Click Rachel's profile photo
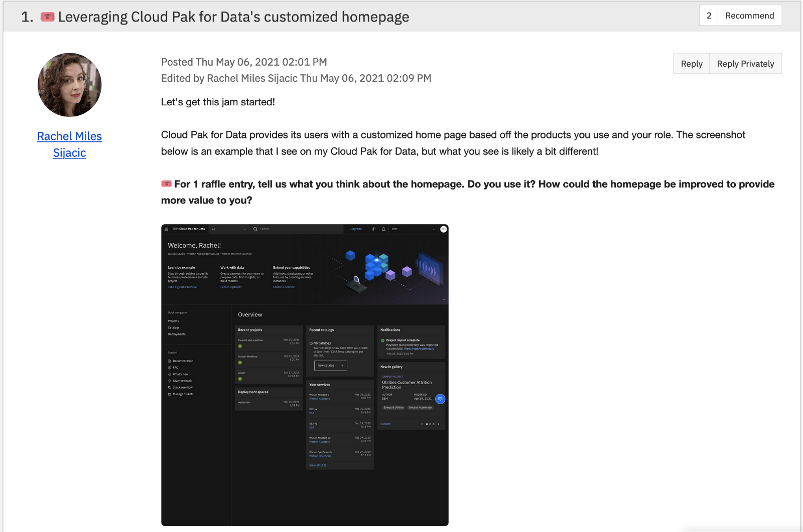Image resolution: width=803 pixels, height=532 pixels. click(69, 84)
